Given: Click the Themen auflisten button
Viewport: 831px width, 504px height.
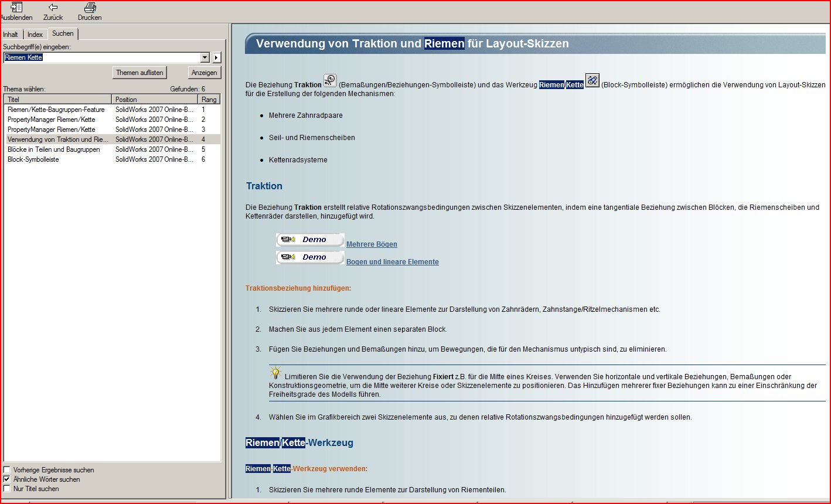Looking at the screenshot, I should pyautogui.click(x=139, y=73).
